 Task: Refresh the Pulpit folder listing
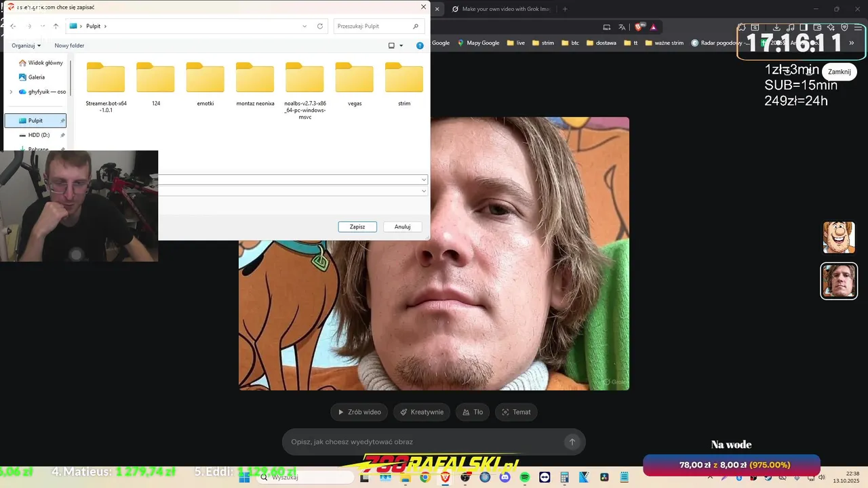tap(320, 26)
